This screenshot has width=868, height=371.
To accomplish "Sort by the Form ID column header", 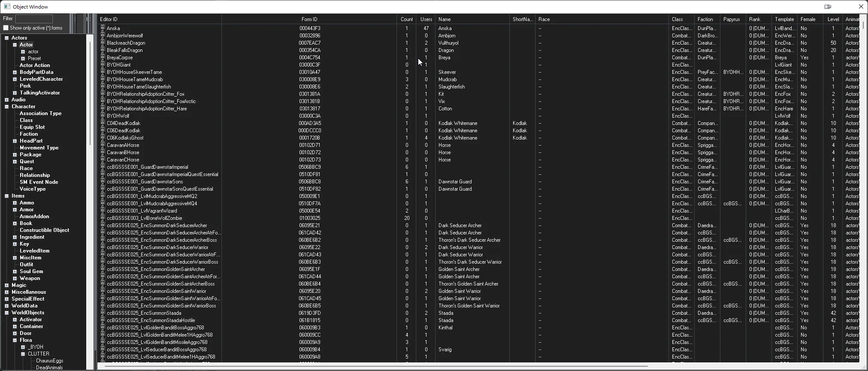I will pos(309,19).
